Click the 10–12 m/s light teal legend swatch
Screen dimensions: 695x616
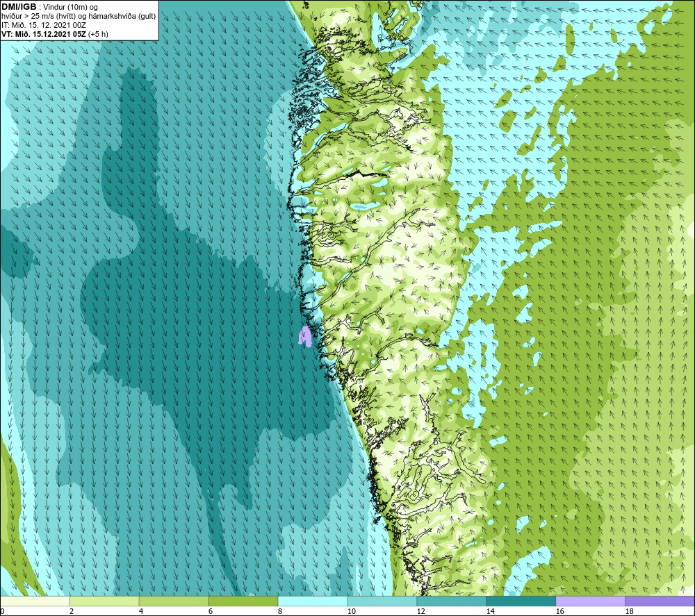[x=382, y=601]
